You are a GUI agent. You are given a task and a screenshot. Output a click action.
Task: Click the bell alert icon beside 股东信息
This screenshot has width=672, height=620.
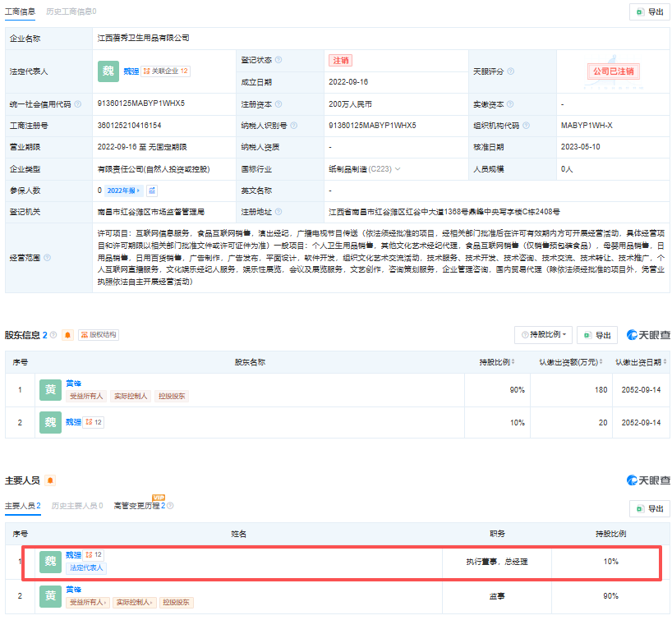click(x=67, y=335)
